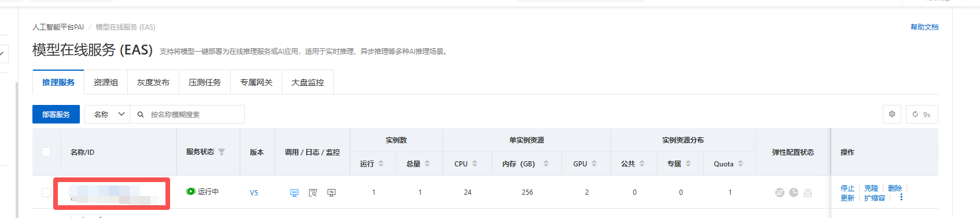Viewport: 980px width, 218px height.
Task: Click the green running status icon
Action: [x=190, y=191]
